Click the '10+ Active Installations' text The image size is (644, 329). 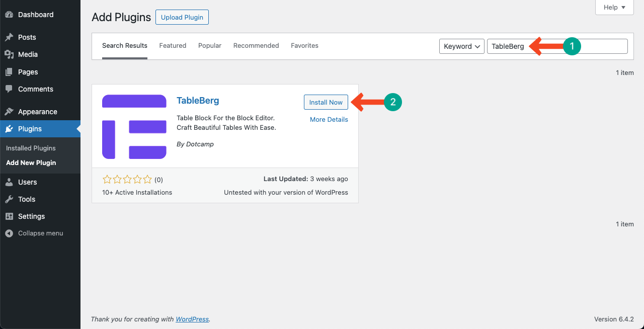[x=137, y=193]
